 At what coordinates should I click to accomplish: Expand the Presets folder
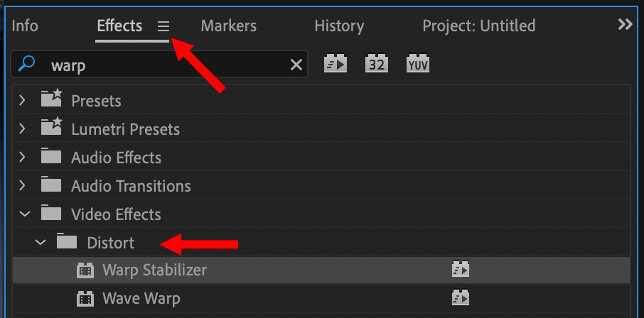(x=23, y=101)
